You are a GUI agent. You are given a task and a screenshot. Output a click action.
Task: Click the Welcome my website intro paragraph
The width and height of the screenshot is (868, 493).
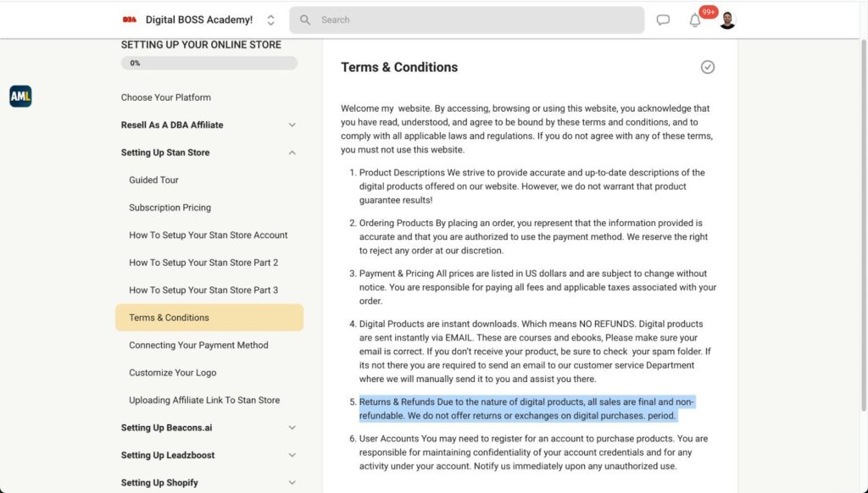[x=527, y=129]
